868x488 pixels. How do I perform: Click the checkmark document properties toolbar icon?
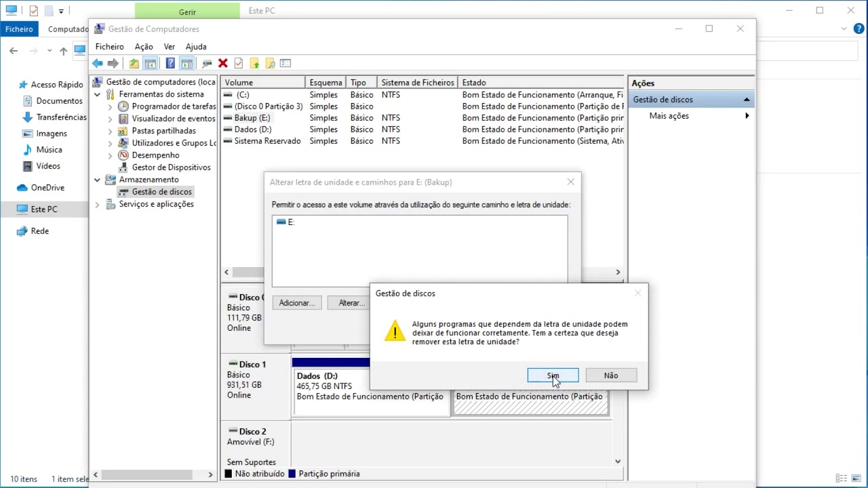[x=239, y=63]
